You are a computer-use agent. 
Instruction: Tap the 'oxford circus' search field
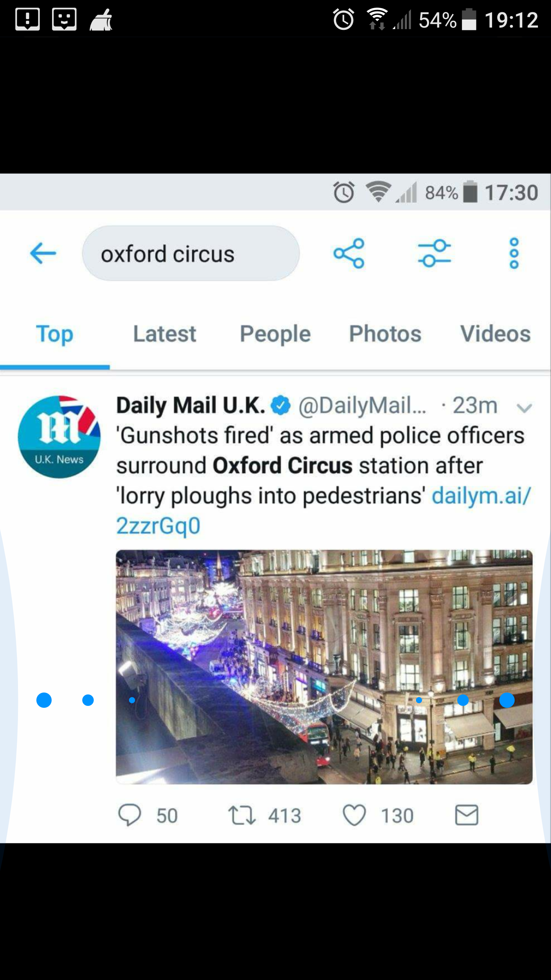tap(191, 253)
